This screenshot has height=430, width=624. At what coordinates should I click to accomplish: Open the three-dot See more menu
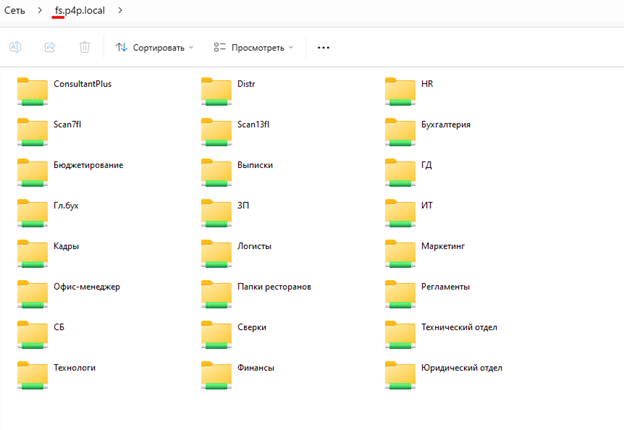pos(323,47)
